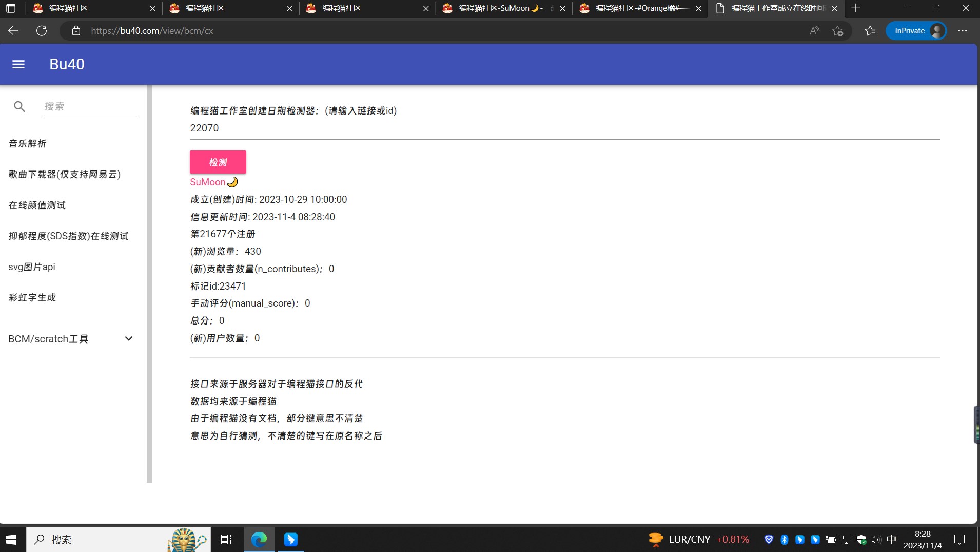Open the clock and calendar flyout
This screenshot has width=980, height=552.
click(923, 540)
